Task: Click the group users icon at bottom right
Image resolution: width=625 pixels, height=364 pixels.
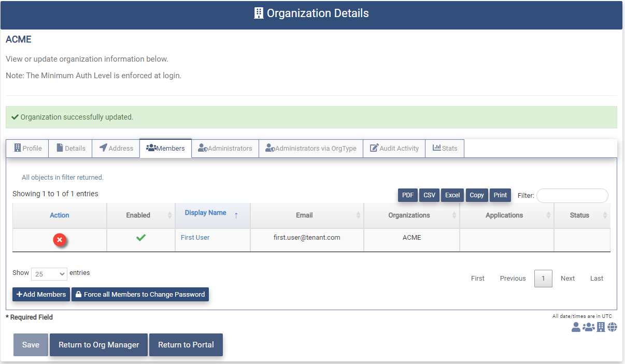Action: (589, 327)
